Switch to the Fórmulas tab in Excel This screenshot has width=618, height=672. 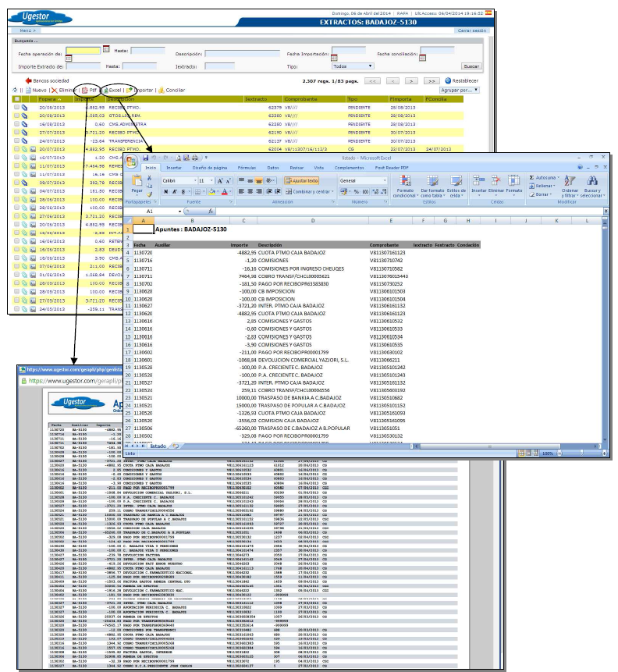point(247,168)
